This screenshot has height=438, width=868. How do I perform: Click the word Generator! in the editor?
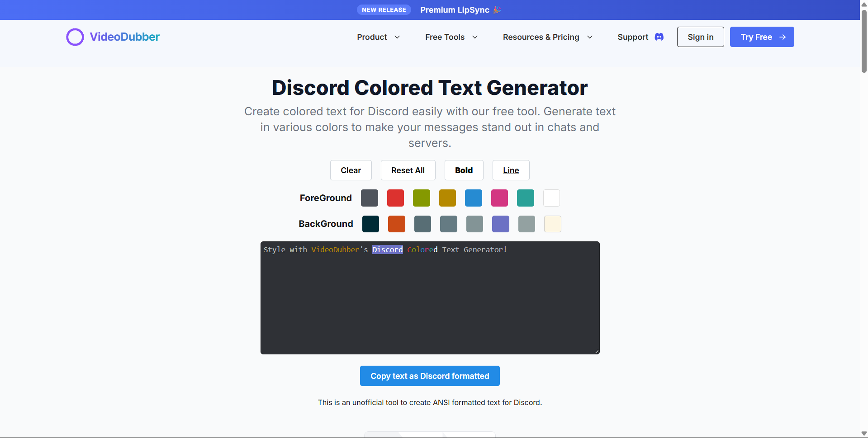pyautogui.click(x=485, y=250)
